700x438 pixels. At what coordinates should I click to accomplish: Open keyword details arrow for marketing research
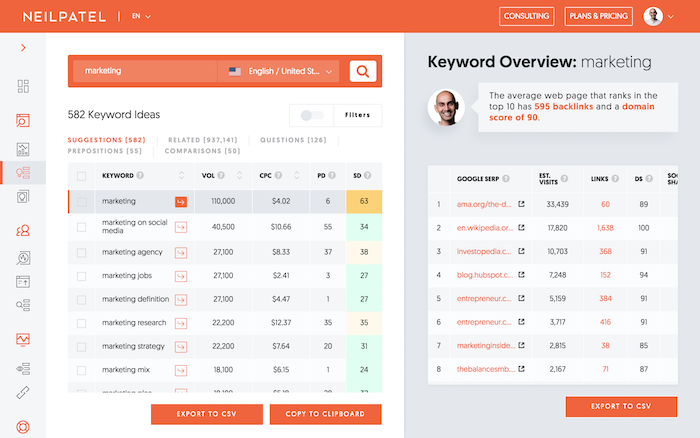point(181,323)
